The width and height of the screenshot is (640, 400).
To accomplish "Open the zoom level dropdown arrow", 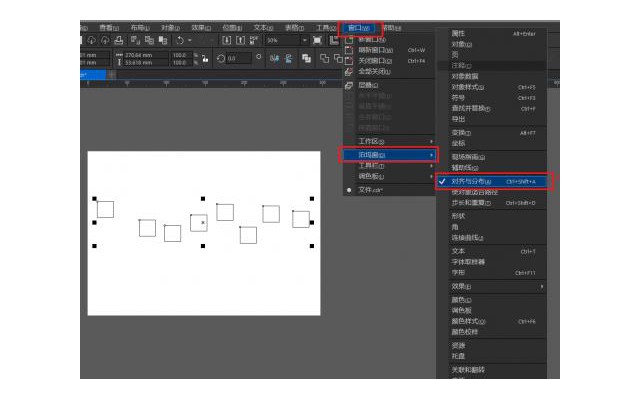I will coord(304,40).
